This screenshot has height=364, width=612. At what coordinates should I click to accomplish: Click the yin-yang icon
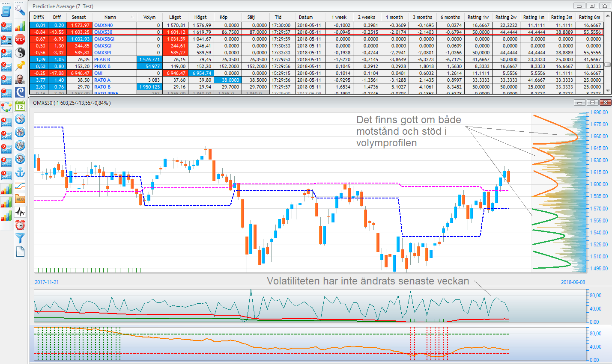click(x=20, y=53)
